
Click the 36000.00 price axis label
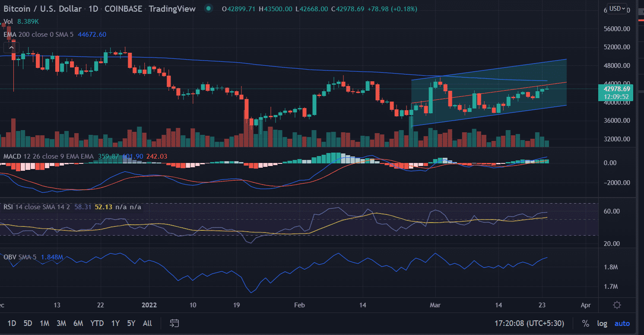tap(617, 121)
